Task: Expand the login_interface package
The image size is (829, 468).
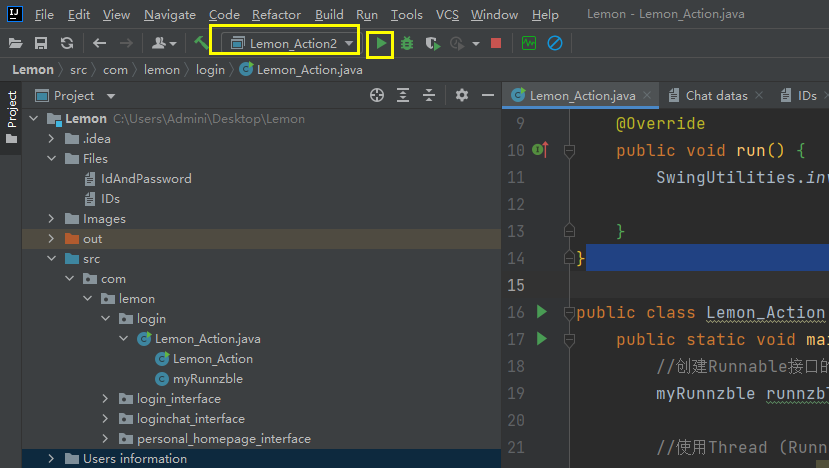Action: [105, 398]
